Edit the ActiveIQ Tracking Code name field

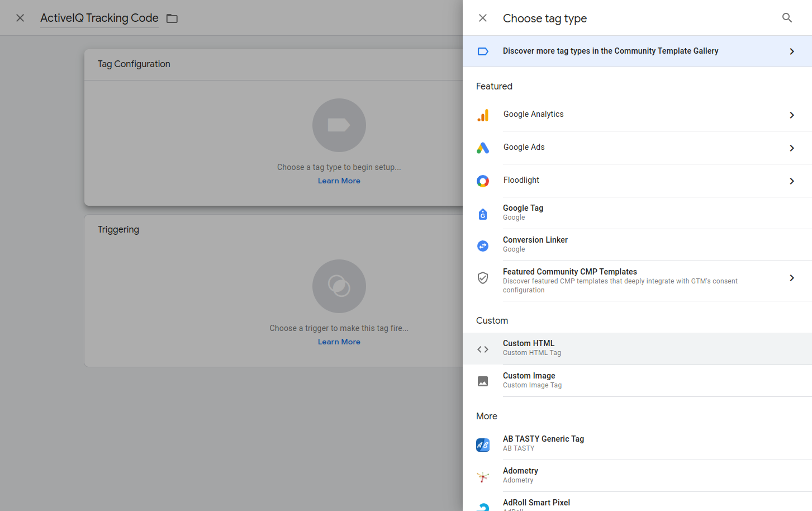(x=99, y=18)
